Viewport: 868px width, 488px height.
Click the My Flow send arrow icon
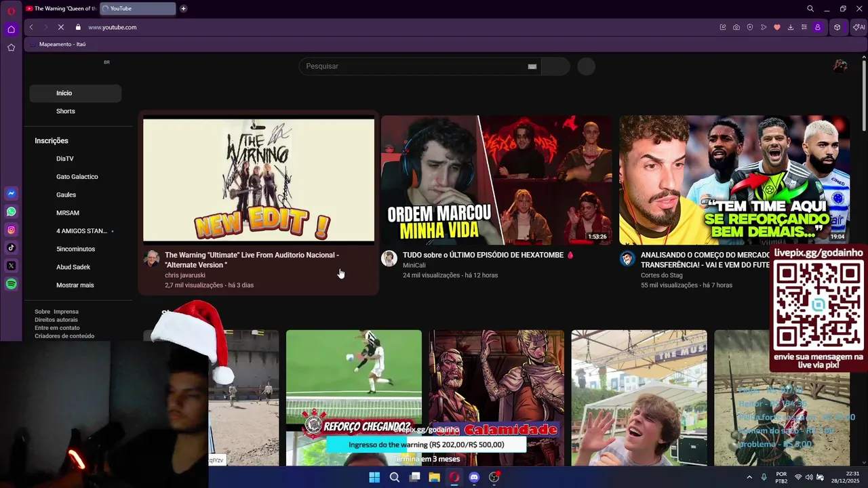(764, 27)
